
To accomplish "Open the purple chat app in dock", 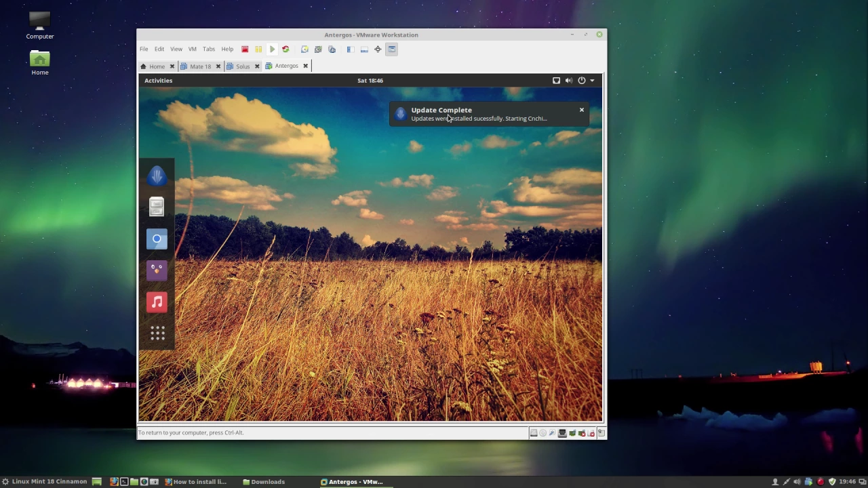I will point(157,270).
